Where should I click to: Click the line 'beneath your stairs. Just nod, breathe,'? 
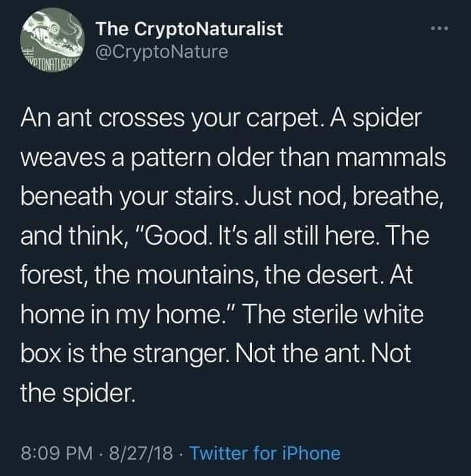232,197
